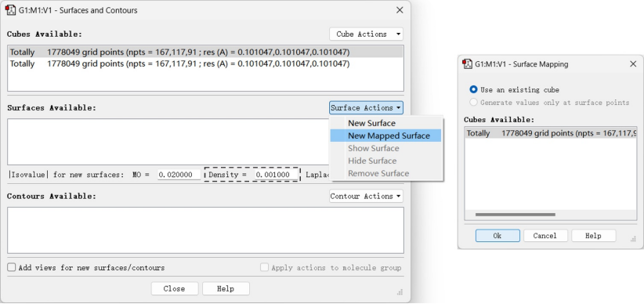Image resolution: width=644 pixels, height=304 pixels.
Task: Click the Surface Mapping resize grip
Action: pyautogui.click(x=634, y=239)
